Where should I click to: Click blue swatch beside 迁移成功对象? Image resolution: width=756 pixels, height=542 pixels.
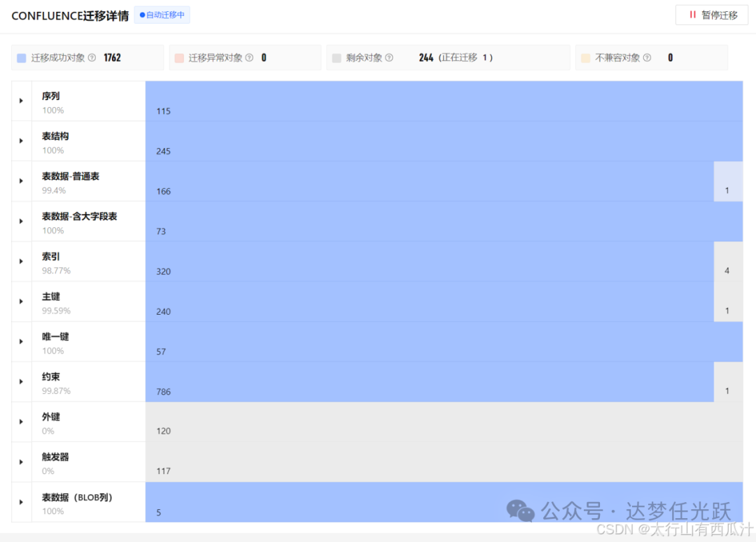pos(22,58)
